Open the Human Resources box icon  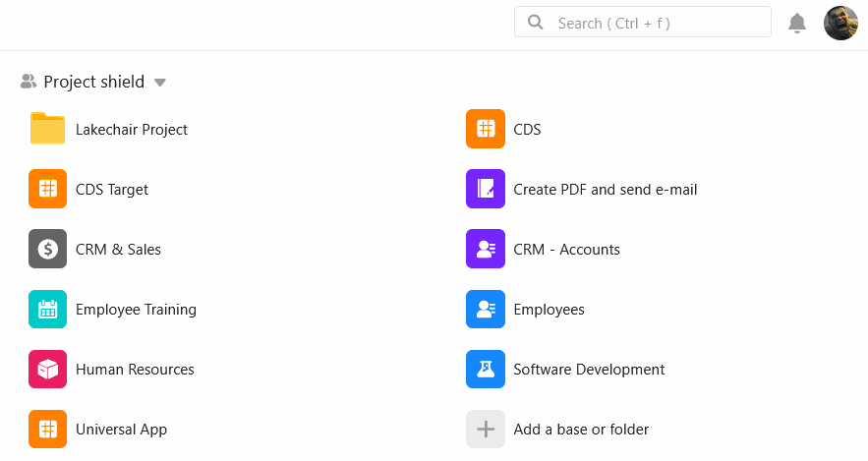(x=47, y=370)
